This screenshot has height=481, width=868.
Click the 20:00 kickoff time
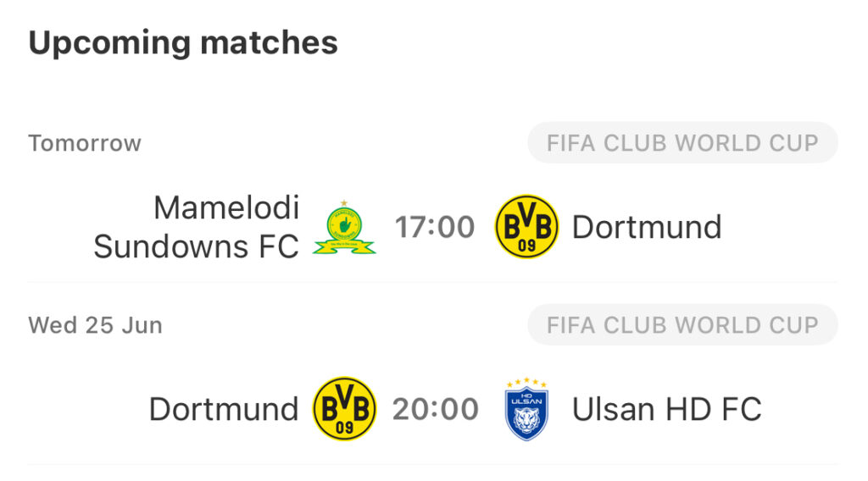[436, 409]
